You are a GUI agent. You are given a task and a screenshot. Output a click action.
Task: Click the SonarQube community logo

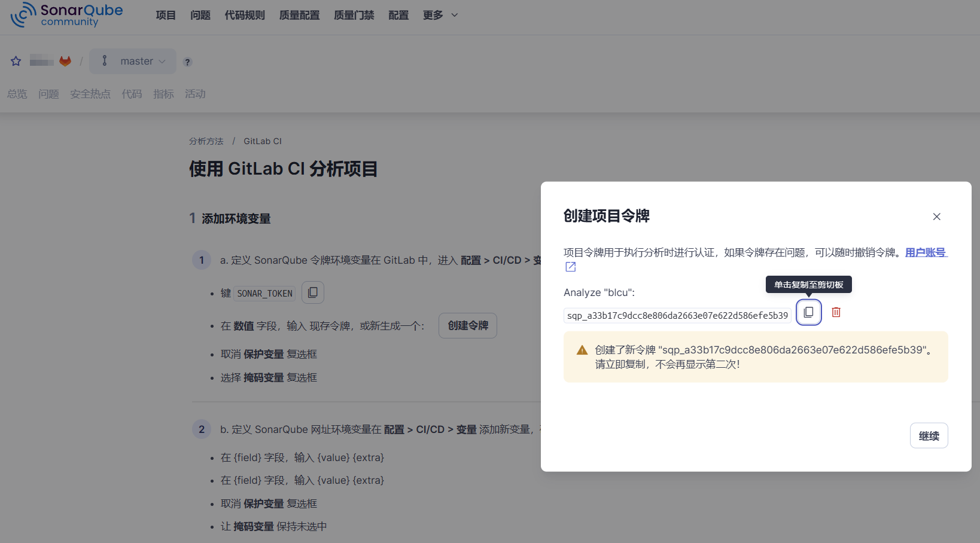click(66, 15)
